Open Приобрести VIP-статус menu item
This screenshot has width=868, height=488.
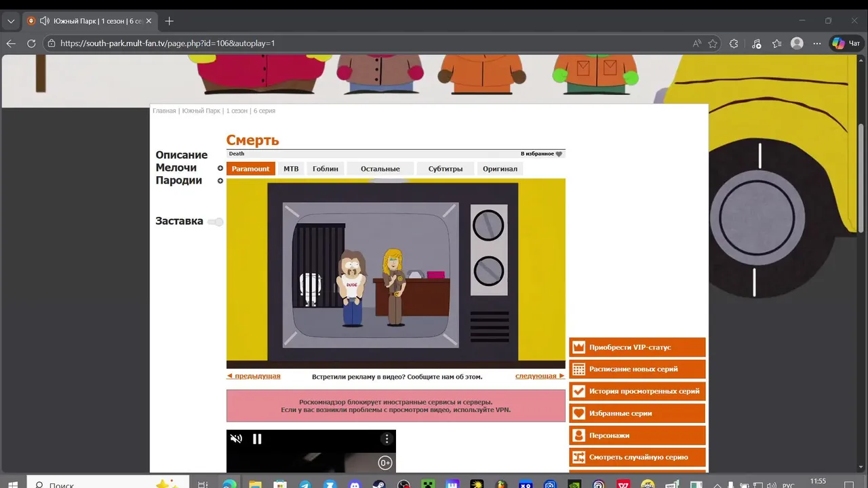(637, 347)
